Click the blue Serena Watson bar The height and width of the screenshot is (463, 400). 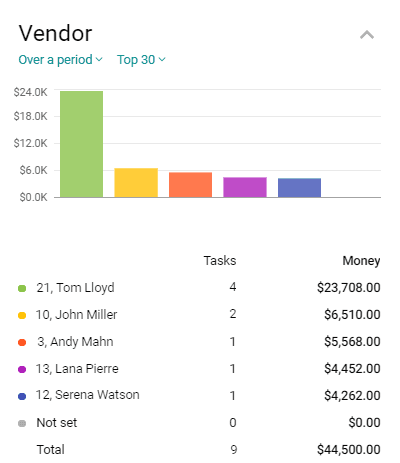click(x=299, y=188)
